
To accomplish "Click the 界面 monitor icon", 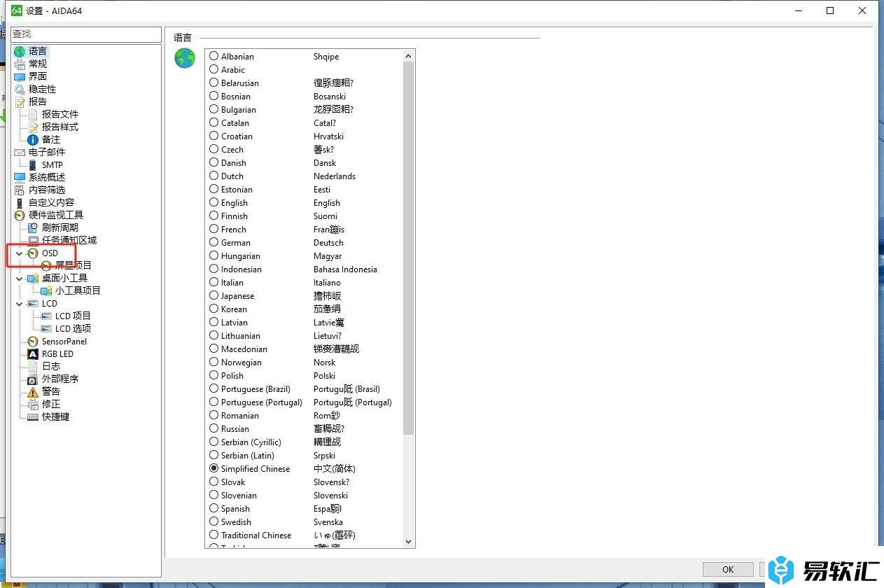I will pyautogui.click(x=20, y=76).
